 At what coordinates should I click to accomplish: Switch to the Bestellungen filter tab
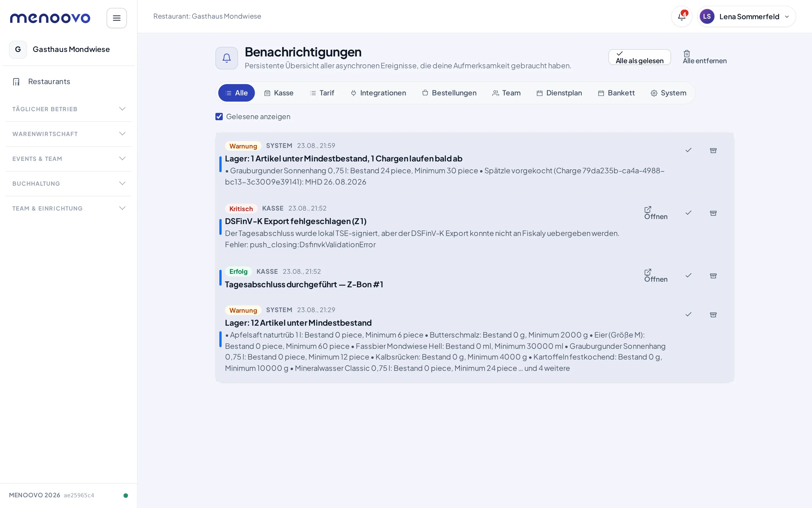pos(449,93)
